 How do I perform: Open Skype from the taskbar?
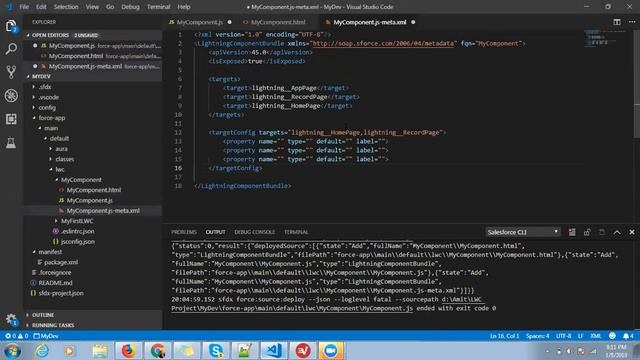(x=216, y=351)
